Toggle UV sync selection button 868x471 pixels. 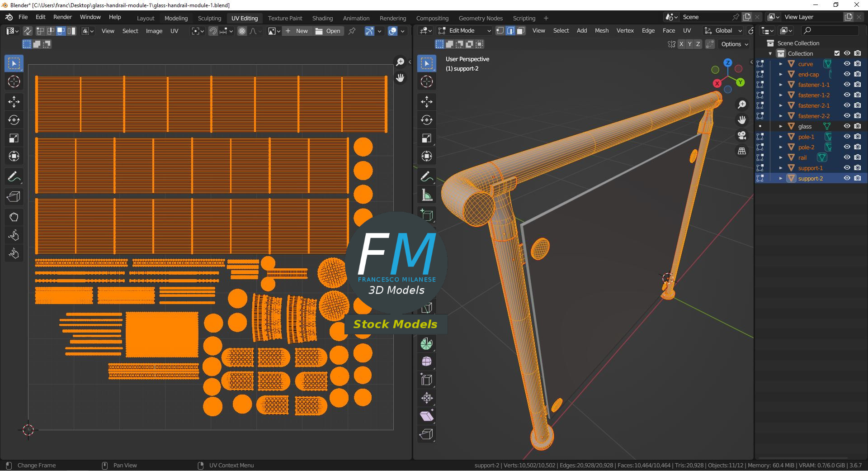coord(28,31)
